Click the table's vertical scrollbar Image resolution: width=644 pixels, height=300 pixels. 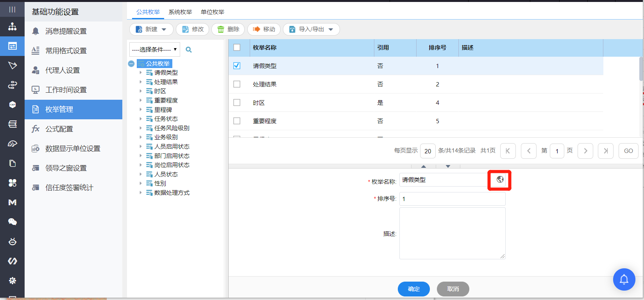641,69
